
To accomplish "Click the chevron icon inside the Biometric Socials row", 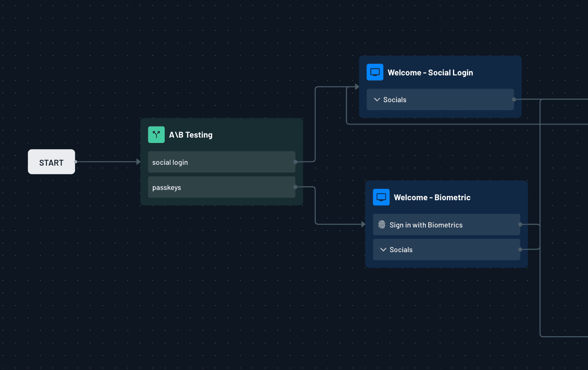I will 383,249.
